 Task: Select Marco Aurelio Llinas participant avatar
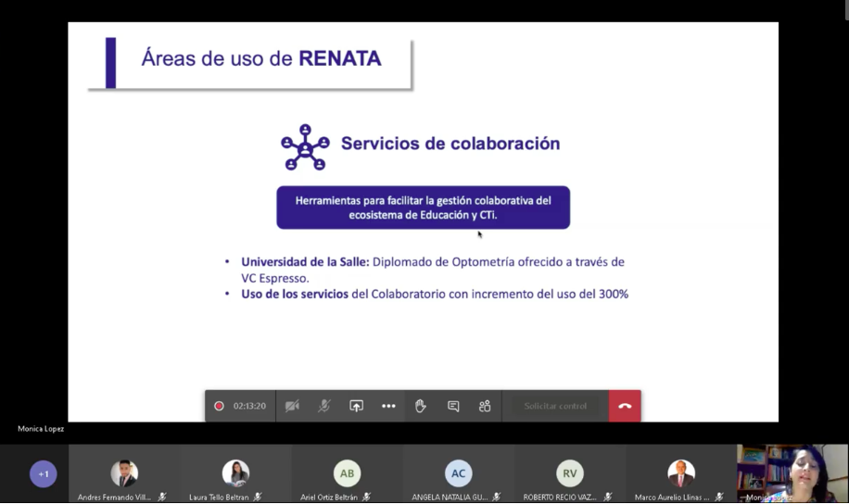(x=681, y=473)
